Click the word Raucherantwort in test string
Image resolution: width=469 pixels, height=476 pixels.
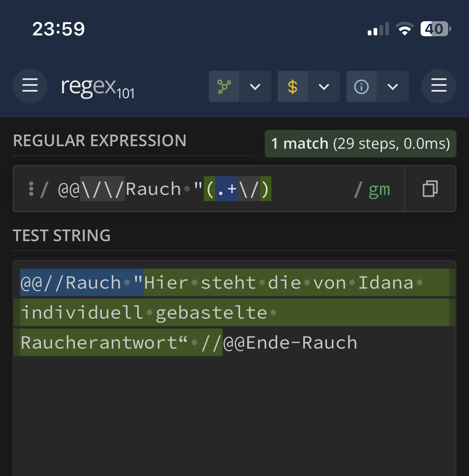[x=99, y=343]
